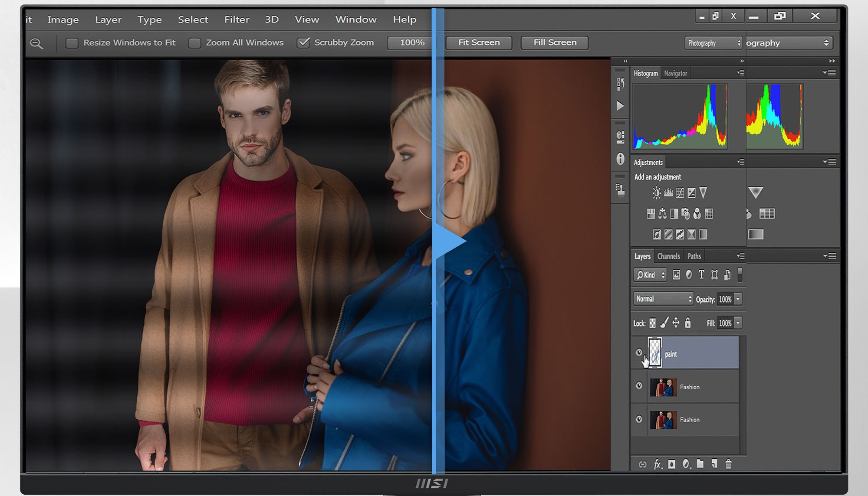Open the Kind filter dropdown
The width and height of the screenshot is (868, 496).
(650, 274)
